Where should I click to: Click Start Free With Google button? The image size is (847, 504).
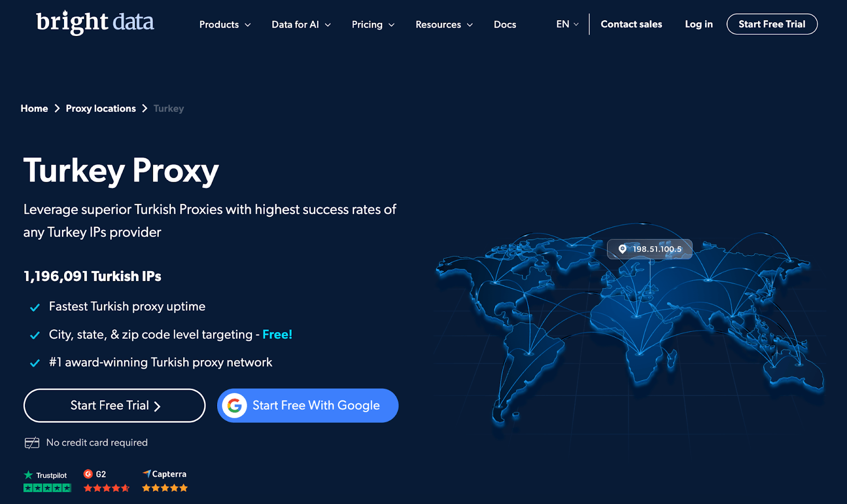point(308,406)
